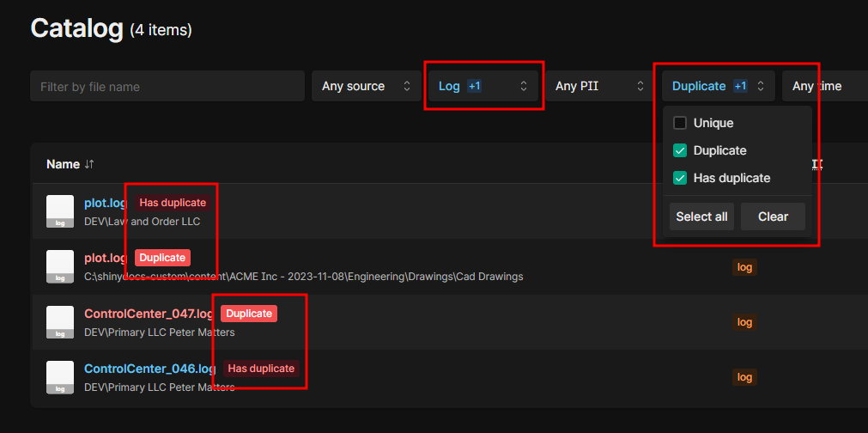
Task: Collapse the Duplicate +1 filter dropdown
Action: click(718, 86)
